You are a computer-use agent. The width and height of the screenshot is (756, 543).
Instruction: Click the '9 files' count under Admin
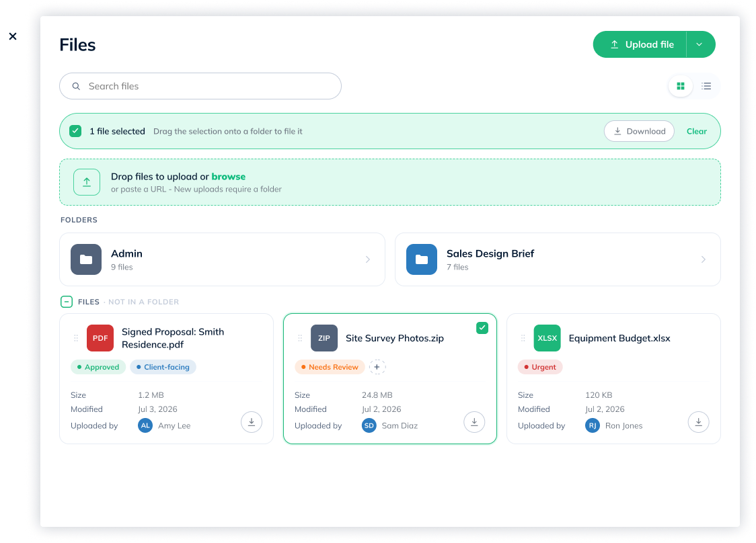122,267
